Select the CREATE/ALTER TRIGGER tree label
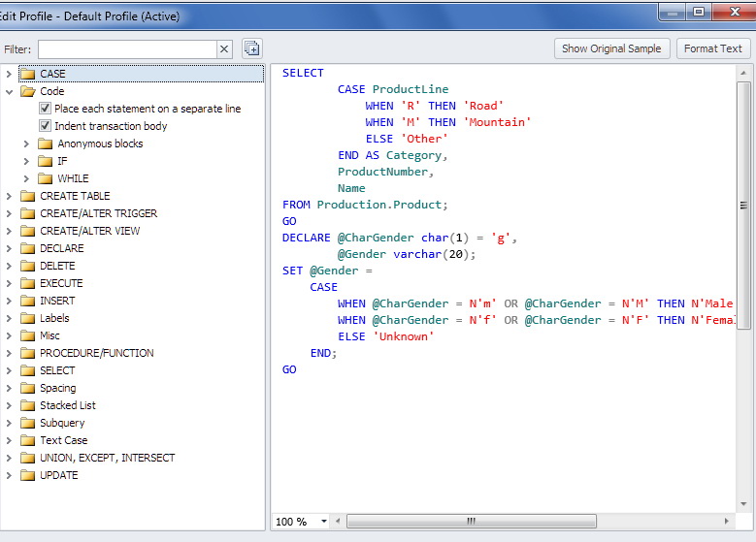 coord(98,213)
